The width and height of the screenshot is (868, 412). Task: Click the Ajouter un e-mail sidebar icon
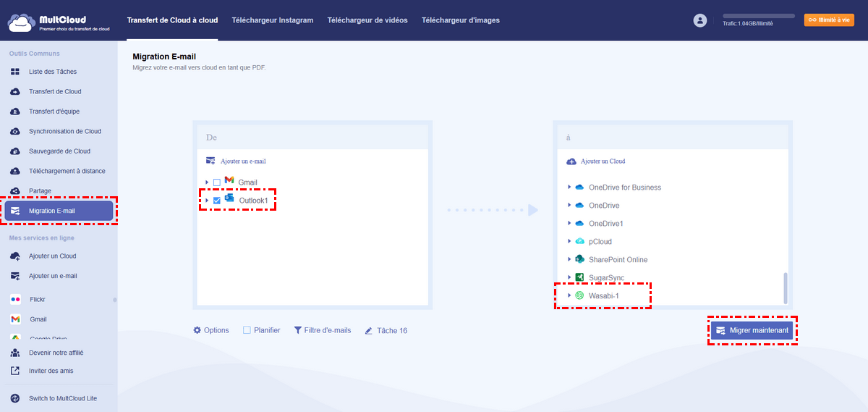pyautogui.click(x=15, y=276)
